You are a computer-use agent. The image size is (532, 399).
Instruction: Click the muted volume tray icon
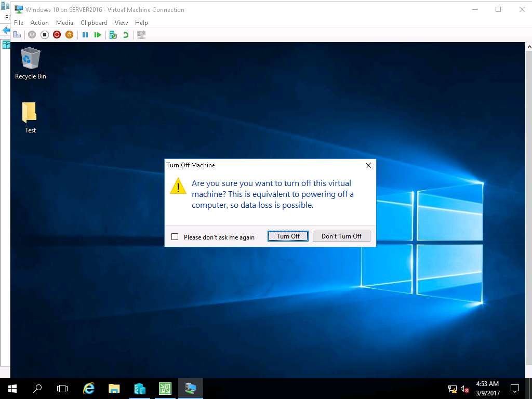click(x=465, y=389)
